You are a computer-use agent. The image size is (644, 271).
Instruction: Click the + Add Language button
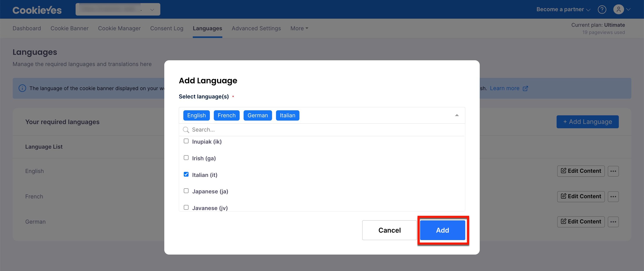click(x=587, y=122)
